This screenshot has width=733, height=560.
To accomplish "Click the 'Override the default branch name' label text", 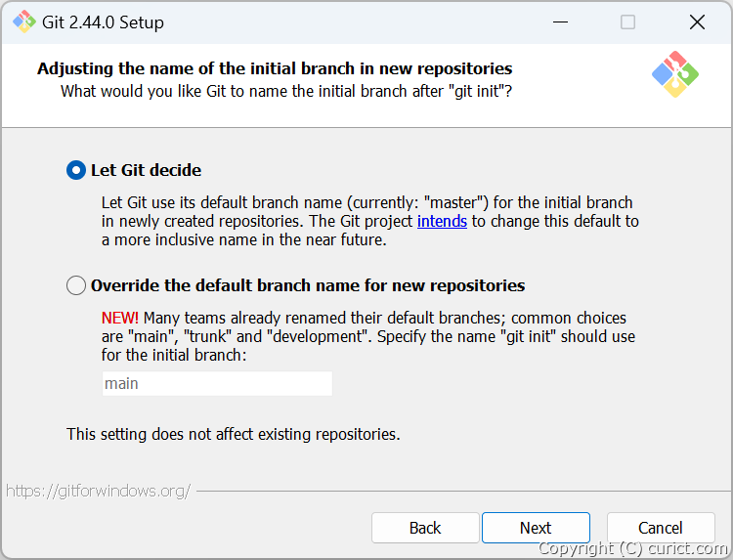I will (308, 285).
